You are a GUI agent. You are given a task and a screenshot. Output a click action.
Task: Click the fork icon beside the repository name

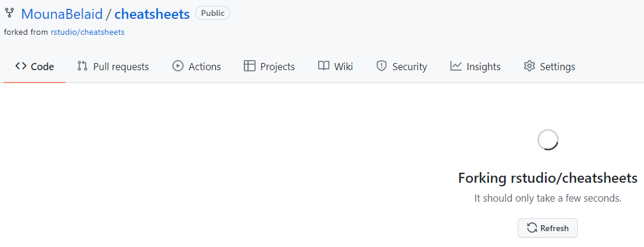(x=9, y=13)
